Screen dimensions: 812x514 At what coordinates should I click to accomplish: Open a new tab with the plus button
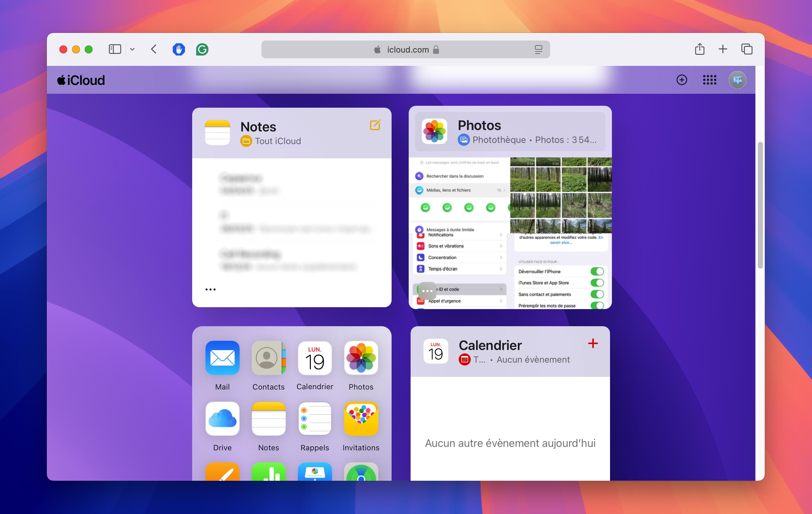[x=723, y=49]
